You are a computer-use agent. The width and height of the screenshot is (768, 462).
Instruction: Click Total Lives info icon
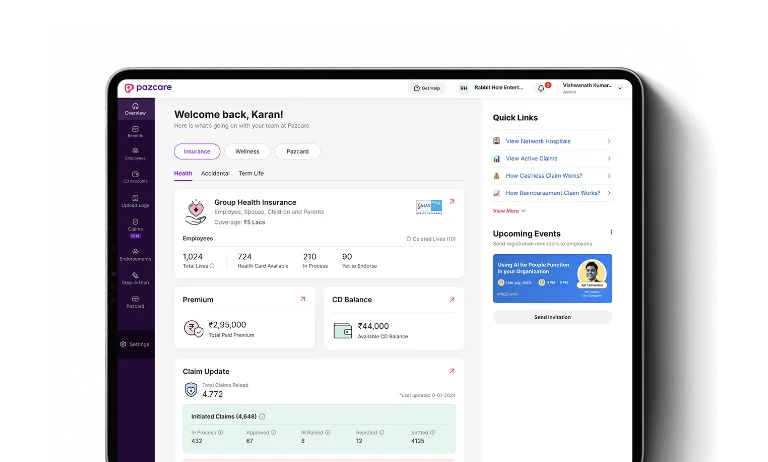(x=212, y=266)
